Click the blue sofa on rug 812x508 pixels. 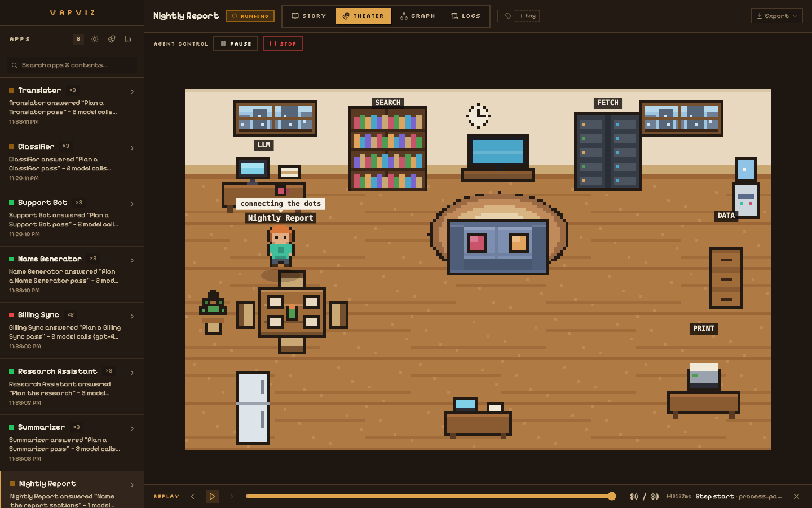tap(498, 247)
